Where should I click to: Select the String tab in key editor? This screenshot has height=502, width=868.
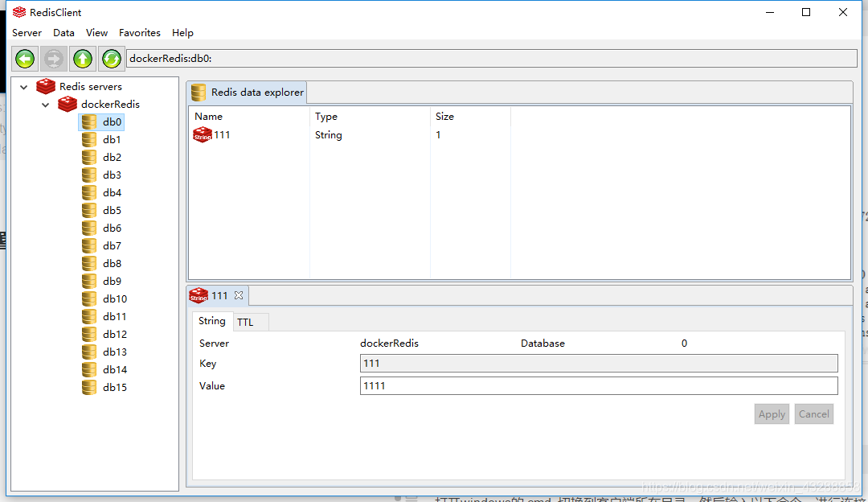pyautogui.click(x=212, y=321)
